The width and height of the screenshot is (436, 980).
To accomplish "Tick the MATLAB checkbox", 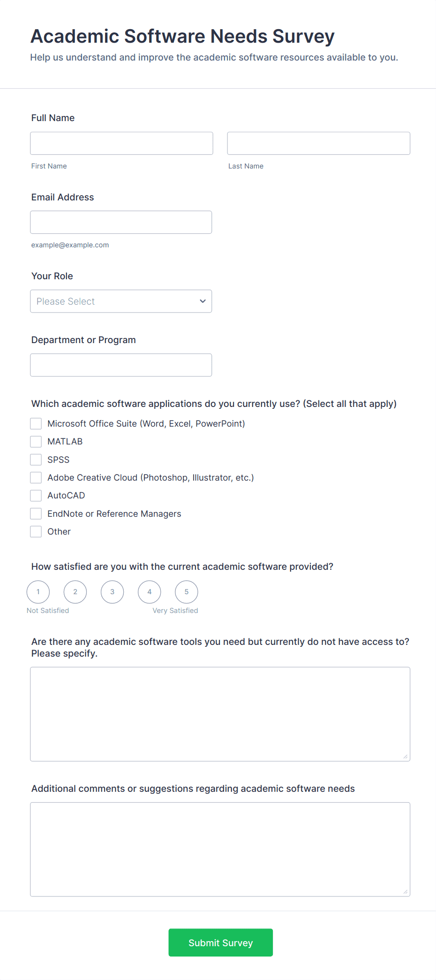I will click(x=36, y=442).
